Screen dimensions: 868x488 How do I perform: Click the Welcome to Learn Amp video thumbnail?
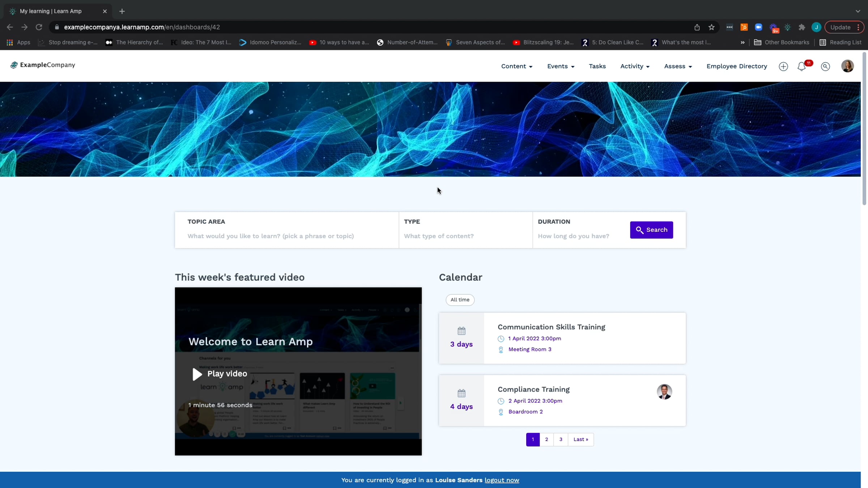[x=298, y=371]
